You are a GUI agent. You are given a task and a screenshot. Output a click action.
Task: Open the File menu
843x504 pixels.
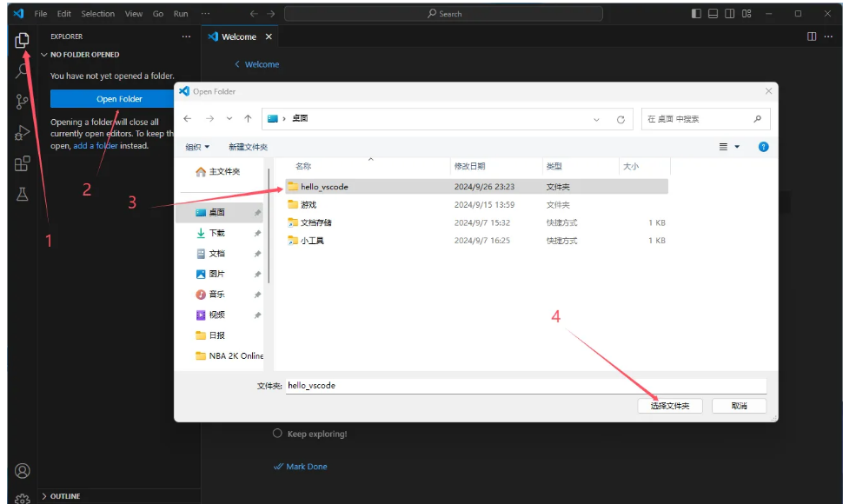(x=40, y=13)
